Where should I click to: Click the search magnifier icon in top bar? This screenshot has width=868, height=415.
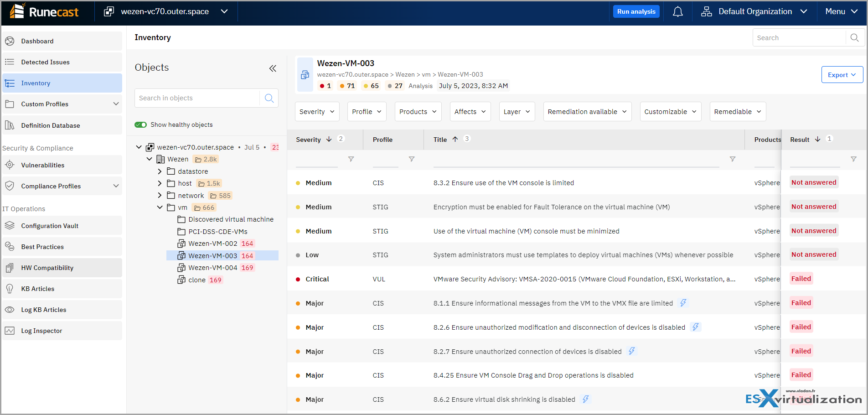(855, 38)
